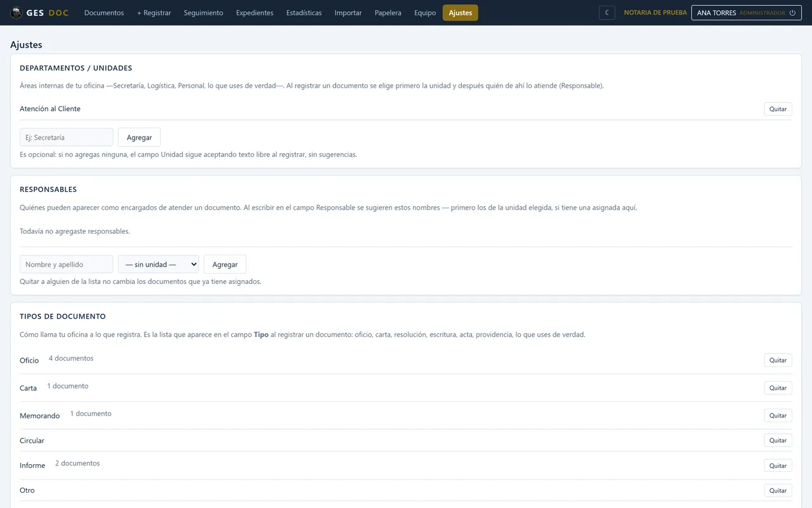
Task: Click Todavía no agregaste responsables text
Action: pos(75,231)
